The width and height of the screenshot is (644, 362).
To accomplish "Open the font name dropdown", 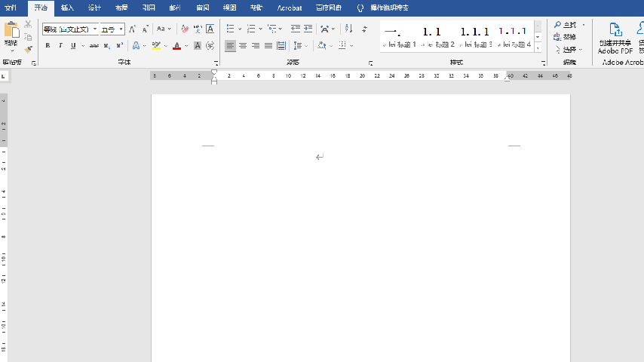I will [x=95, y=29].
